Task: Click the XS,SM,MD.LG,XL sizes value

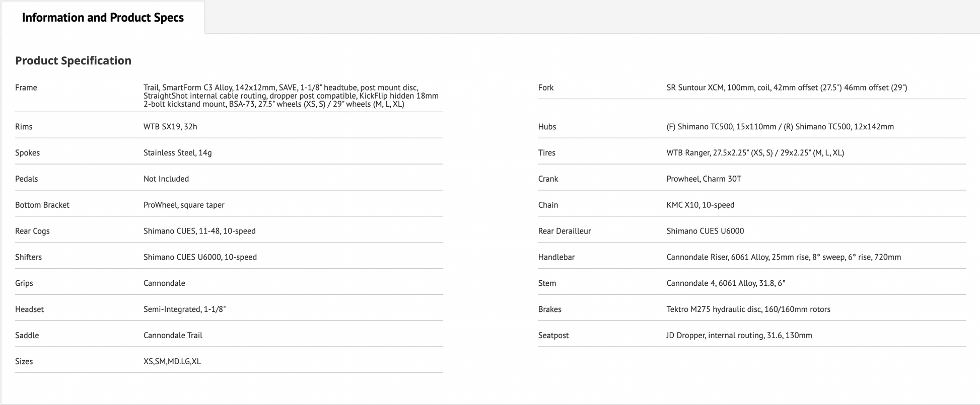Action: pos(172,362)
